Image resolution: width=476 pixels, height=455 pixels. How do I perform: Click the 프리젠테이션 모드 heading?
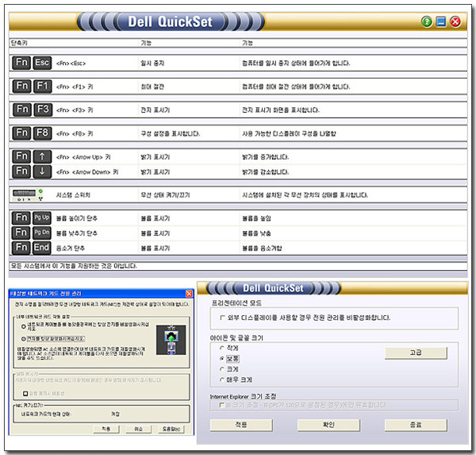click(236, 303)
